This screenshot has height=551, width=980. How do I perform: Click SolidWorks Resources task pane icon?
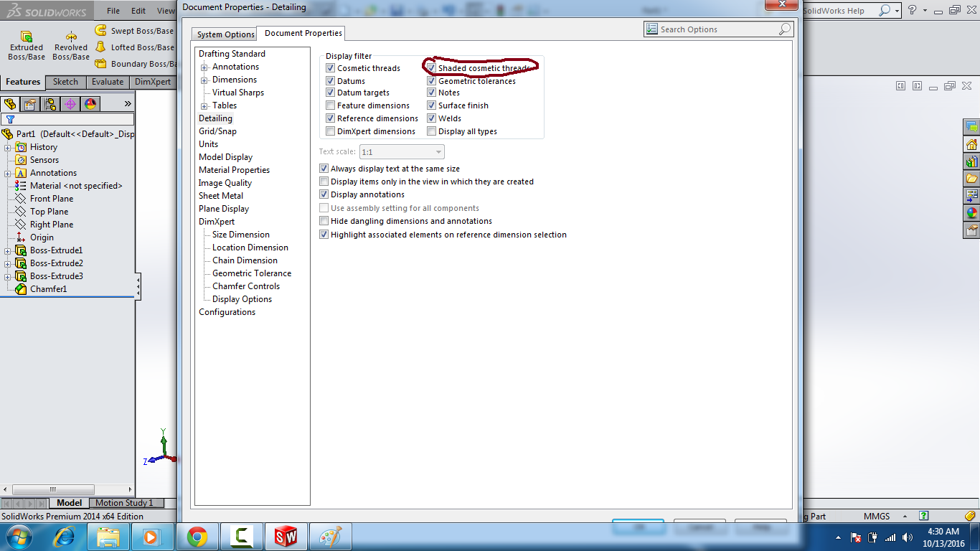(x=972, y=127)
